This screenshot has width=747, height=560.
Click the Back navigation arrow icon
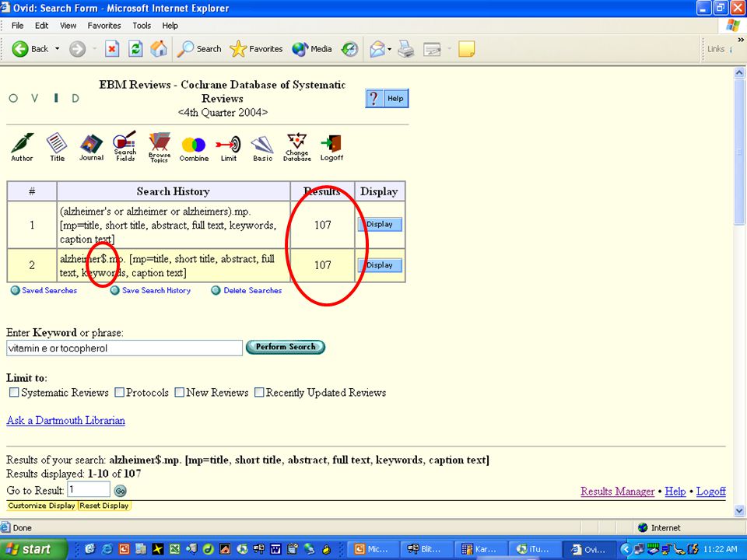click(x=20, y=48)
